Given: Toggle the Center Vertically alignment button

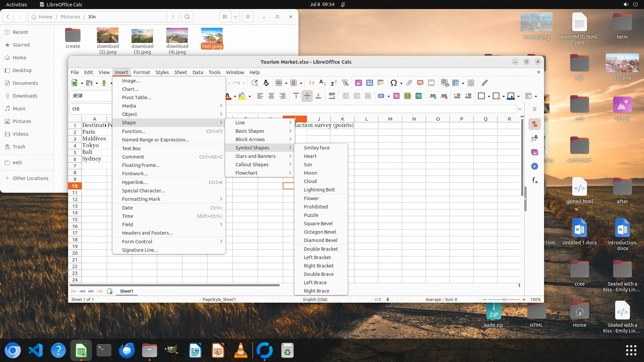Looking at the screenshot, I should (x=307, y=96).
